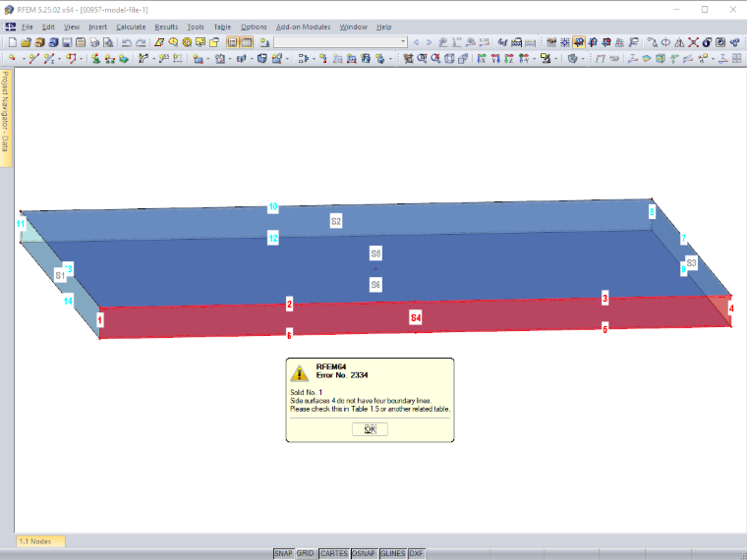Click the Open file folder icon

tap(27, 42)
